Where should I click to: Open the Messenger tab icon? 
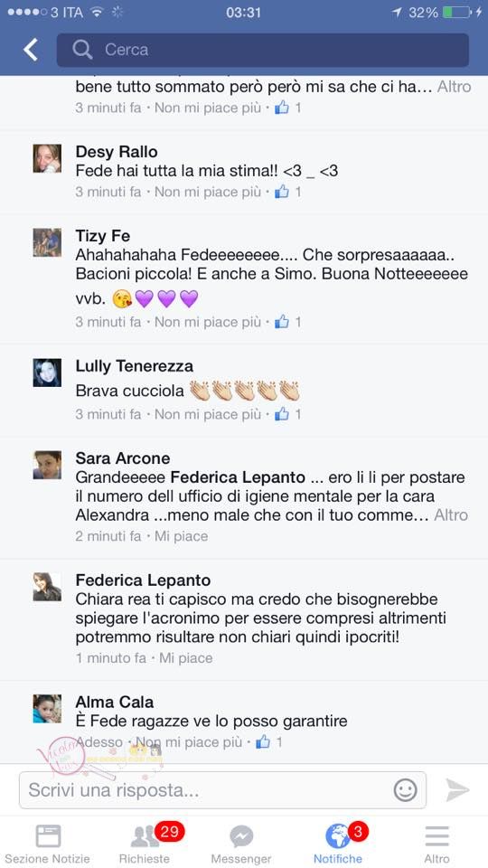241,844
